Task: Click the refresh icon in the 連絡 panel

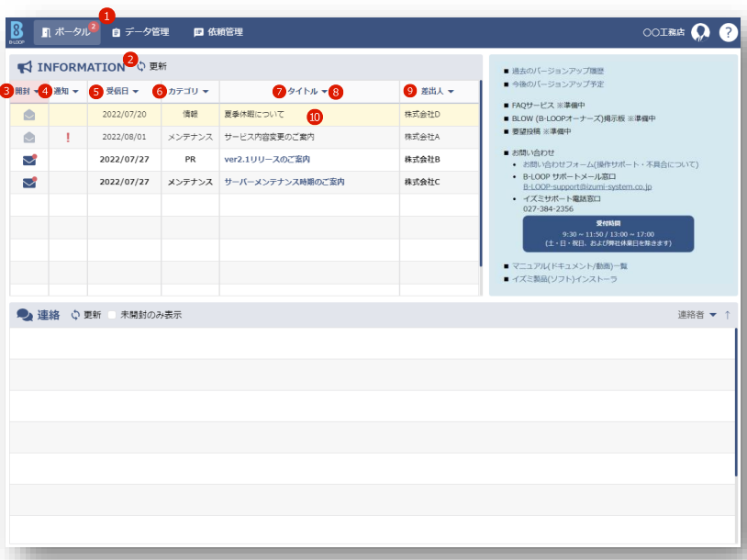Action: pos(75,315)
